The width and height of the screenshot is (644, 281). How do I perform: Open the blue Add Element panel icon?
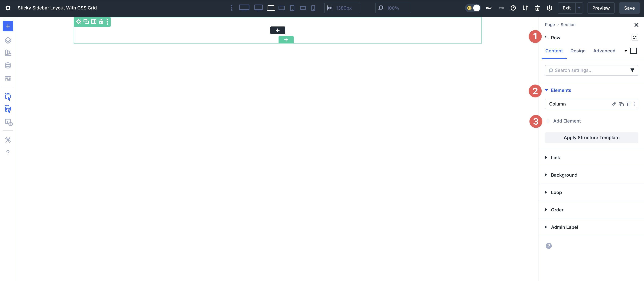[8, 26]
